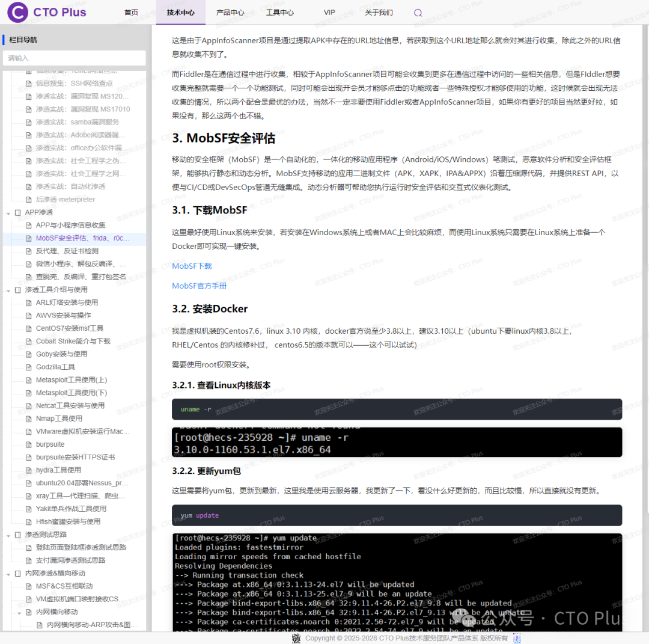Viewport: 649px width, 644px height.
Task: Click the uname -r terminal screenshot
Action: point(397,442)
